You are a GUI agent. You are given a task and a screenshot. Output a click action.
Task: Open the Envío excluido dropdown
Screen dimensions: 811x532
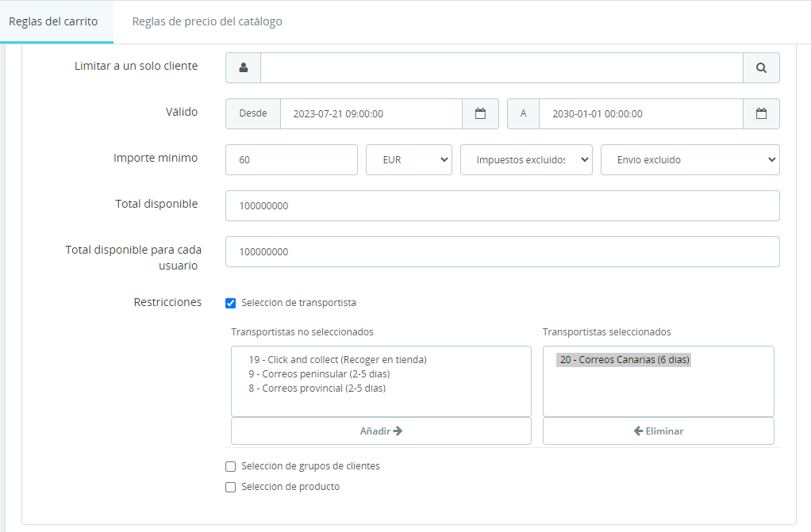coord(690,160)
